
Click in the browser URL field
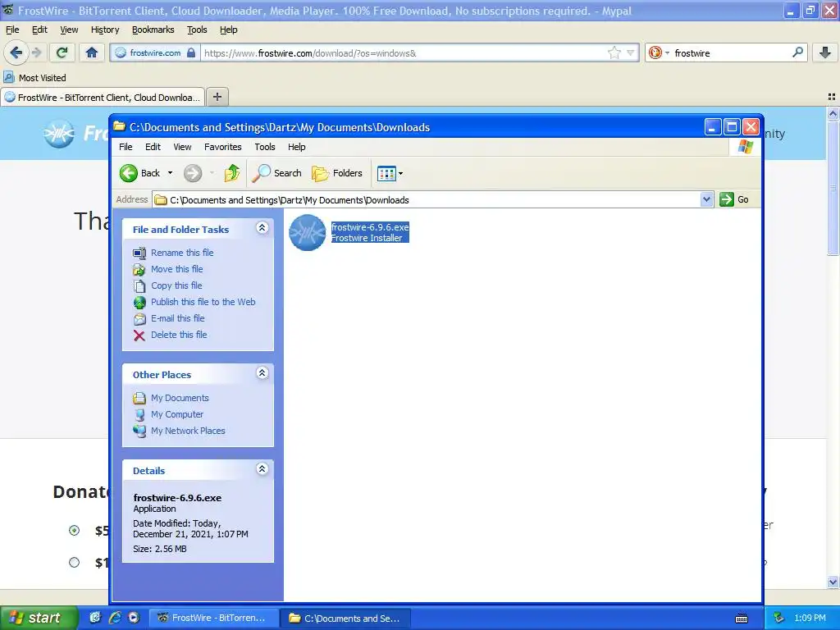pyautogui.click(x=404, y=52)
